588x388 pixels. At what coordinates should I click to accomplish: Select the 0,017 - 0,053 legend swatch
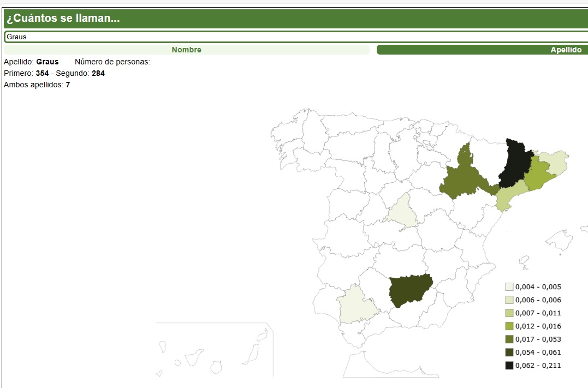509,339
